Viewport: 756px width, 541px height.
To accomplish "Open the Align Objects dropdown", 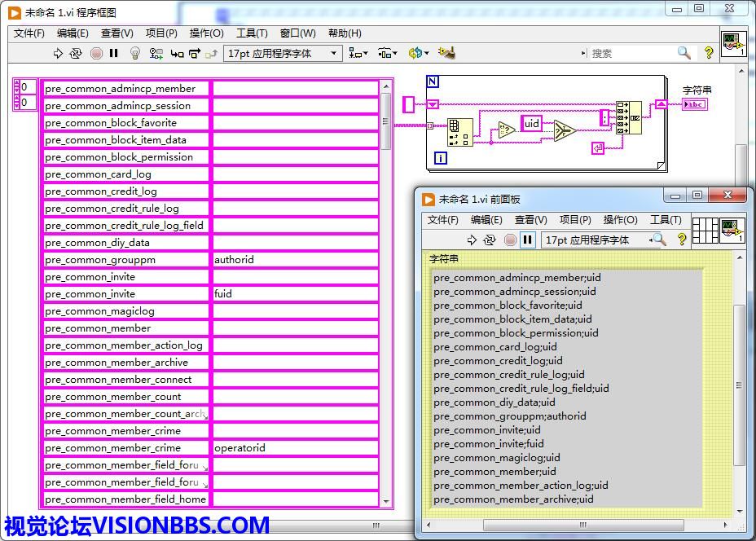I will pos(358,54).
